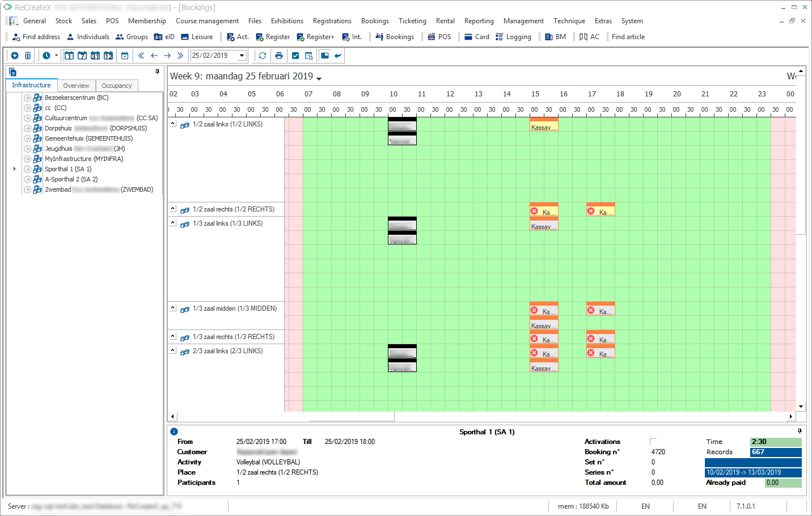Open the Logging toolbar button
Screen dimensions: 812x516
pos(513,37)
